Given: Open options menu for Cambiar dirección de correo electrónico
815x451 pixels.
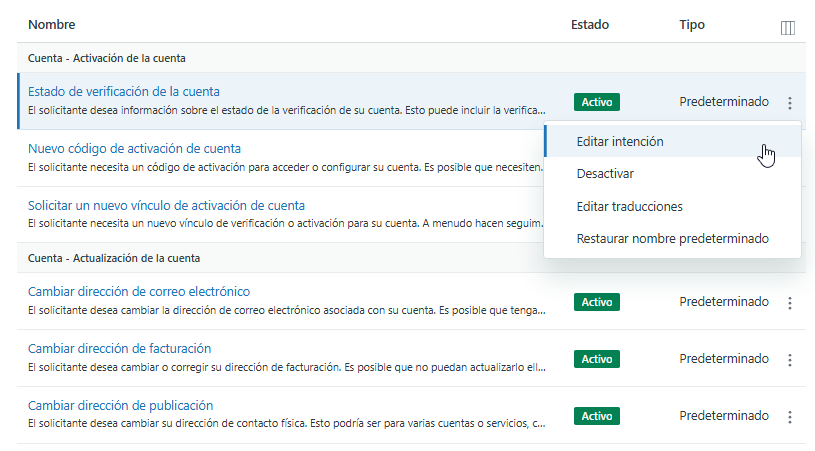Looking at the screenshot, I should [x=789, y=302].
